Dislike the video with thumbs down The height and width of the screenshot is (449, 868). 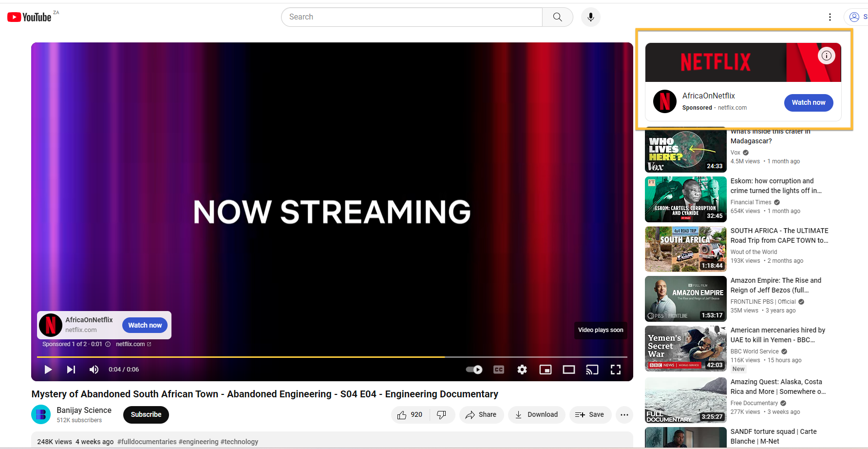[x=442, y=415]
